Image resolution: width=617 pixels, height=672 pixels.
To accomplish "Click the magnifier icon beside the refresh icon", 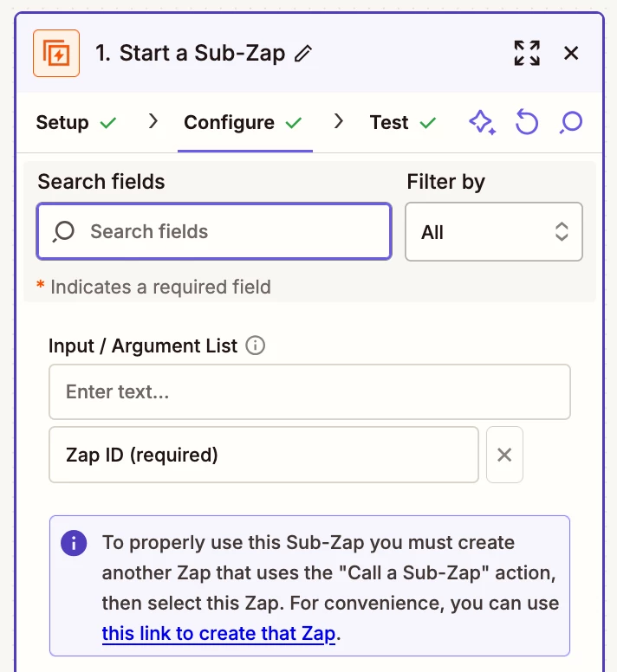I will click(571, 123).
